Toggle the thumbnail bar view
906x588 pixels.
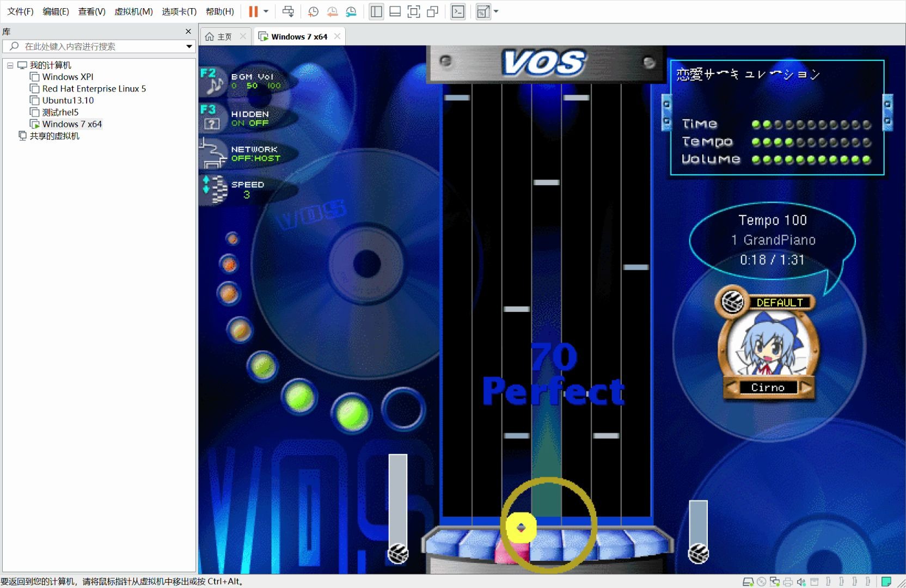[395, 11]
